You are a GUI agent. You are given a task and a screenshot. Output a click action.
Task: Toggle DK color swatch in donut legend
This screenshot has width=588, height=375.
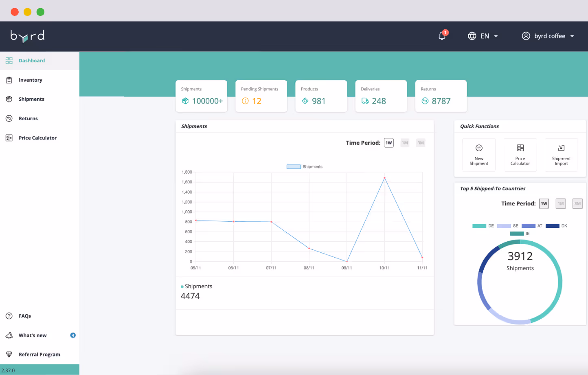[x=553, y=226]
